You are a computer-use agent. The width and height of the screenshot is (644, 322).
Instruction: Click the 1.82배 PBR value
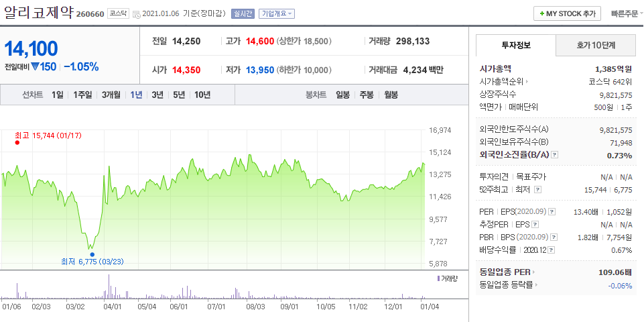pos(588,237)
